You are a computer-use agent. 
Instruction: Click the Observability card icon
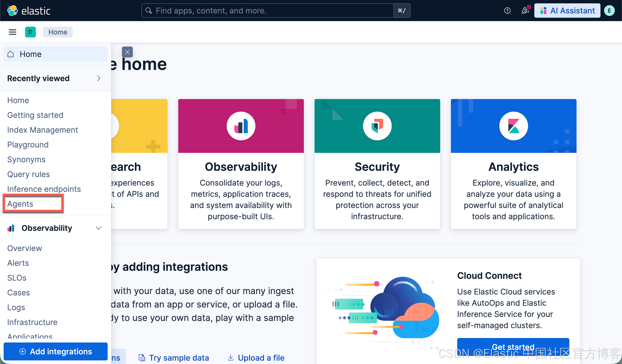[x=241, y=126]
